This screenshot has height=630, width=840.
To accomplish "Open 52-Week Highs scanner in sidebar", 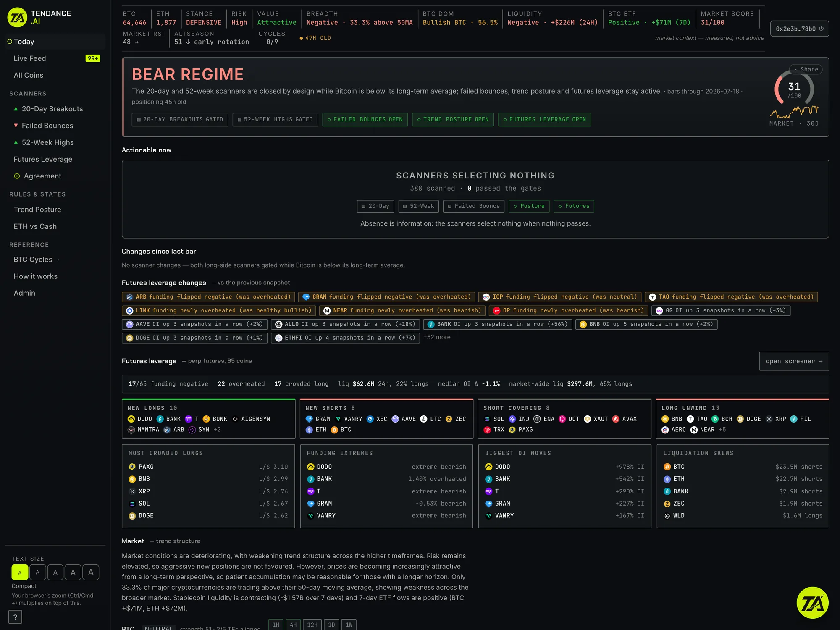I will coord(55,142).
